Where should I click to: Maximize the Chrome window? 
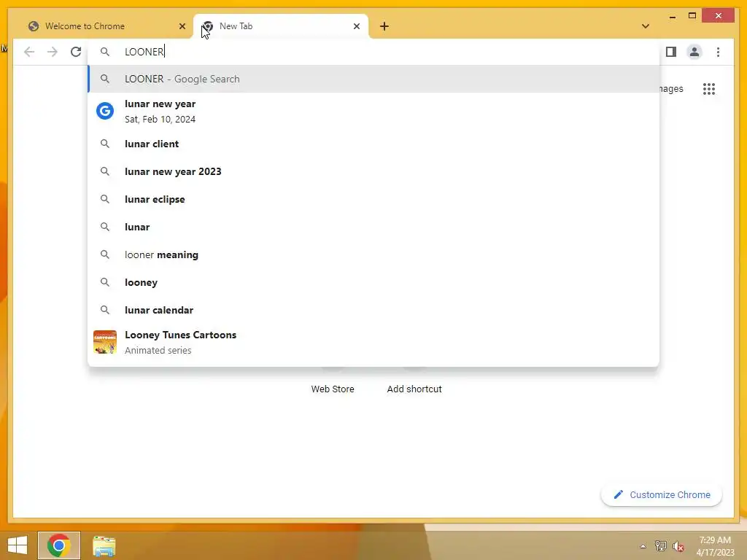click(x=692, y=16)
